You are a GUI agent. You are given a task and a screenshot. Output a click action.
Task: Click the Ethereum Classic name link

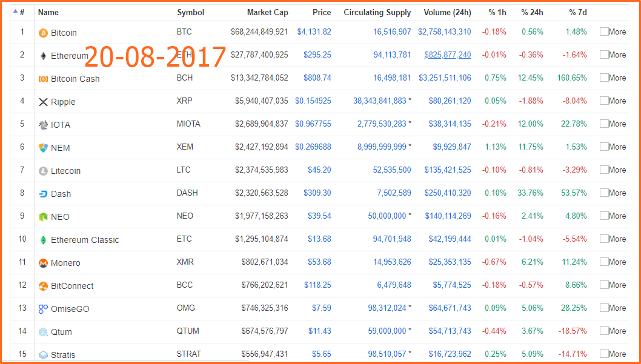pyautogui.click(x=85, y=240)
